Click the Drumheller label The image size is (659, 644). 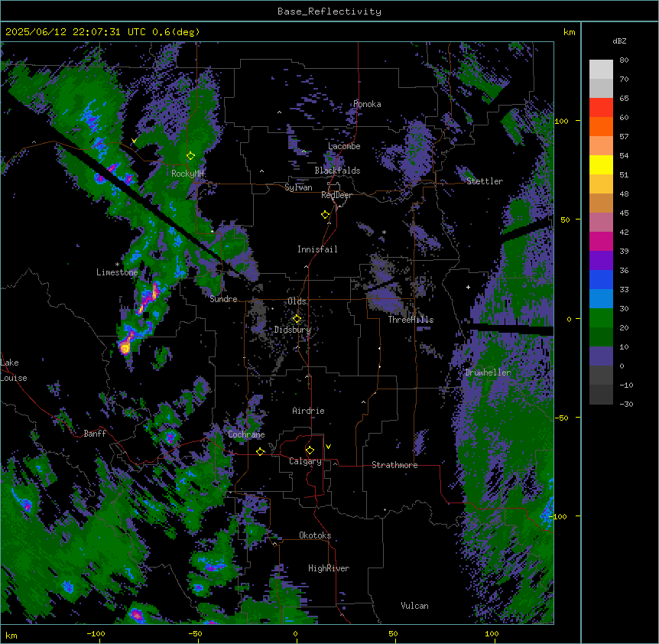488,372
